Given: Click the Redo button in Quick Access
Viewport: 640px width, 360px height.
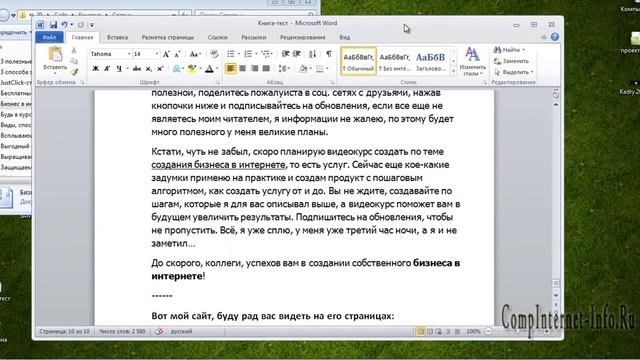Looking at the screenshot, I should 80,25.
